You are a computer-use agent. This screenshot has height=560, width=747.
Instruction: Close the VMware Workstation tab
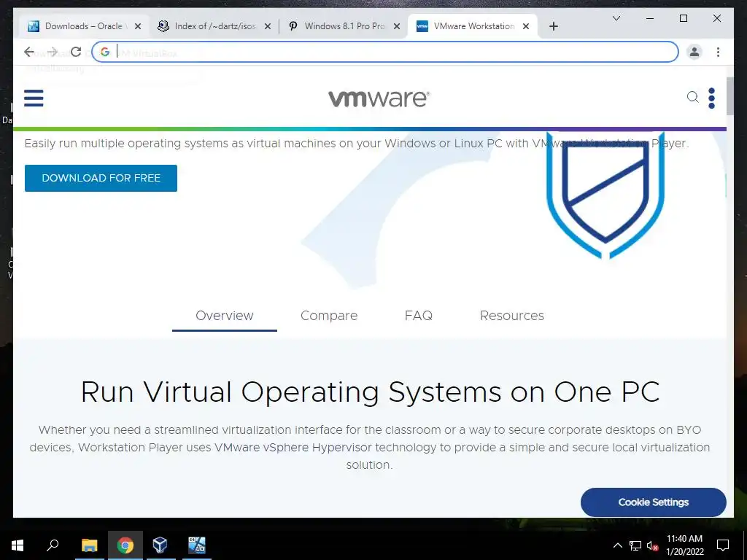point(526,27)
